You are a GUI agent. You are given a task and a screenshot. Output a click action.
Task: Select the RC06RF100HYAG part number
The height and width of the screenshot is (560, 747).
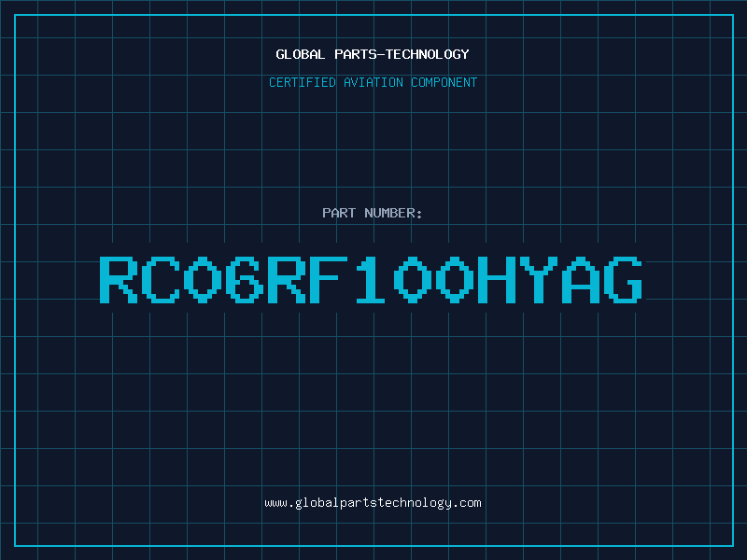[371, 280]
